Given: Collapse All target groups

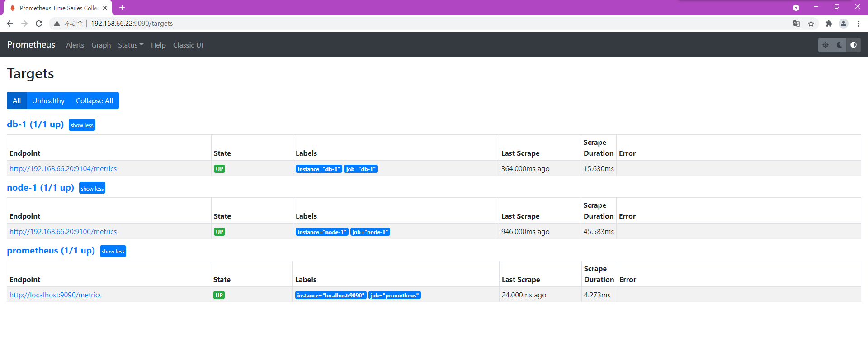Looking at the screenshot, I should pyautogui.click(x=94, y=100).
